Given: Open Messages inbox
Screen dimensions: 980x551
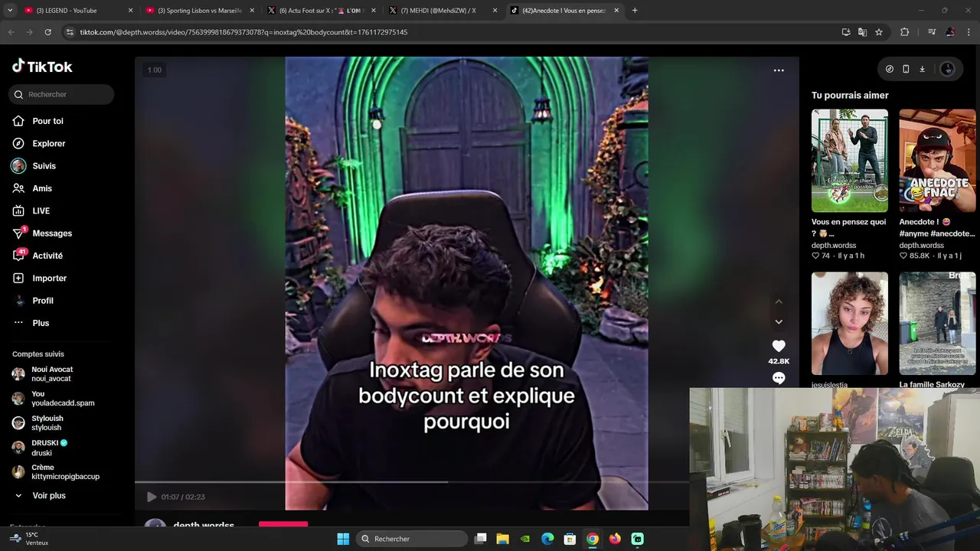Looking at the screenshot, I should coord(52,233).
